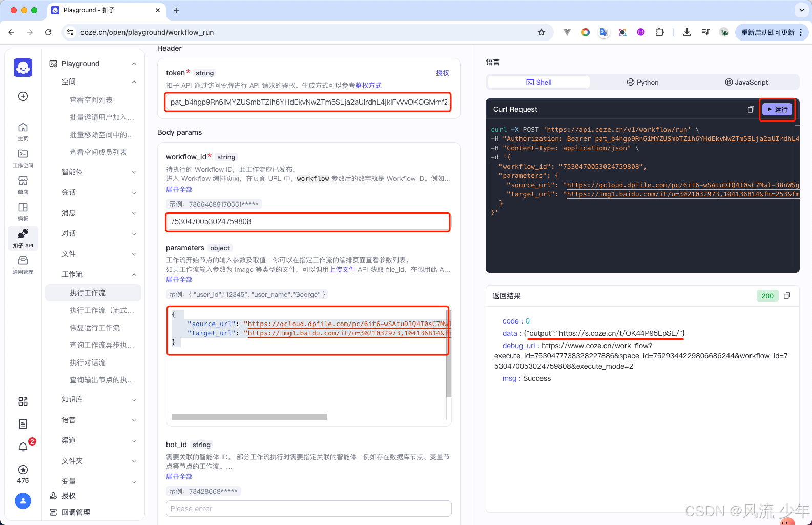Click the parameters editor horizontal scrollbar
Viewport: 812px width, 525px height.
click(x=249, y=417)
